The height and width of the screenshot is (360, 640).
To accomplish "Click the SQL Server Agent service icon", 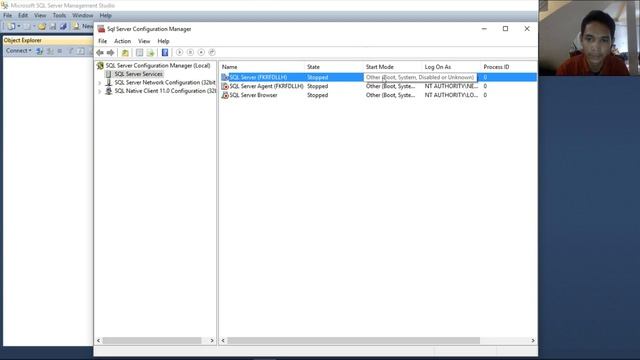I will coord(225,86).
